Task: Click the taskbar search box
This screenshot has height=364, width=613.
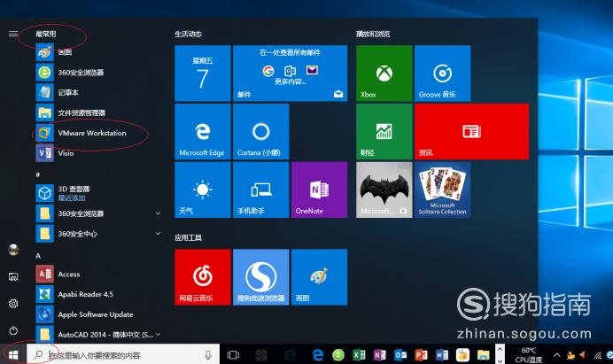Action: (x=123, y=354)
